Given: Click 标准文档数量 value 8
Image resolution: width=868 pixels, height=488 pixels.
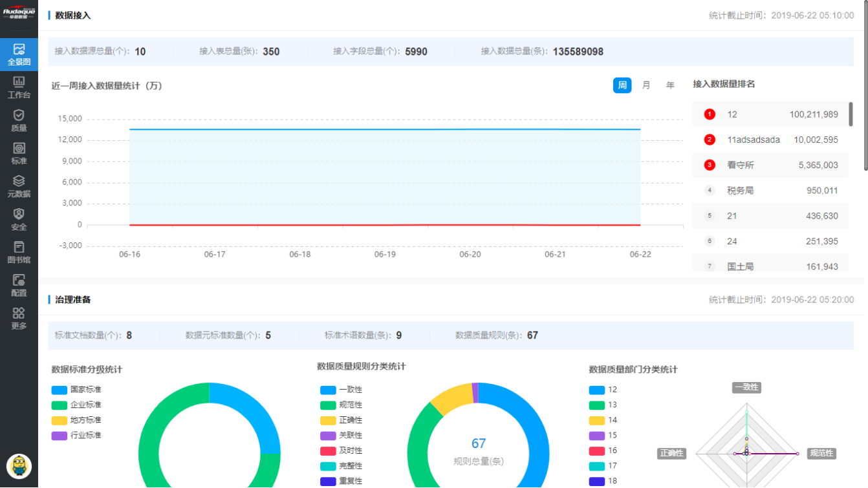Looking at the screenshot, I should click(129, 335).
